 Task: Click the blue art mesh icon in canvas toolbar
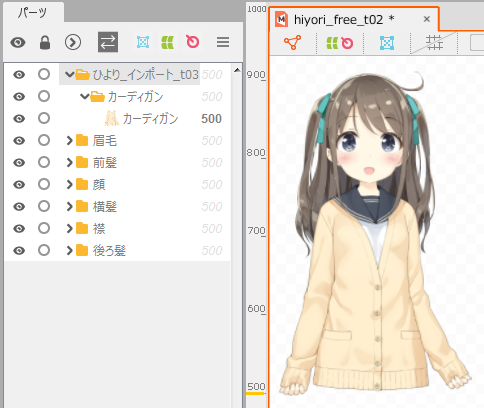tap(387, 43)
